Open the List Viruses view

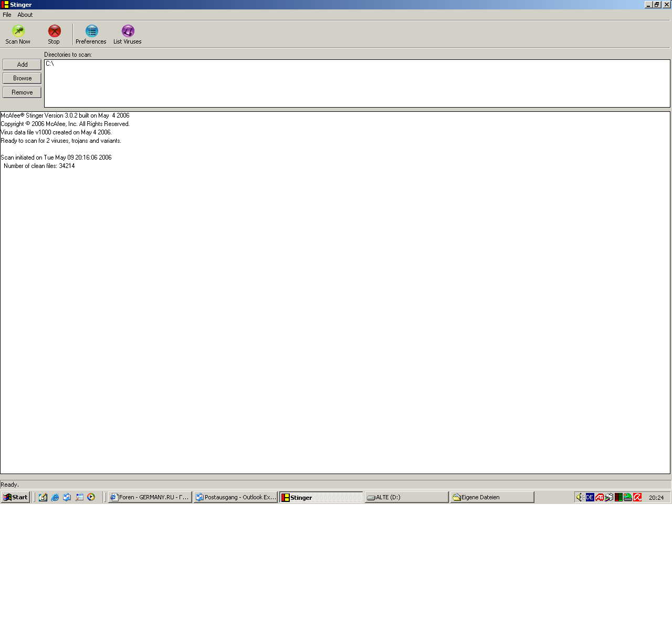click(128, 35)
